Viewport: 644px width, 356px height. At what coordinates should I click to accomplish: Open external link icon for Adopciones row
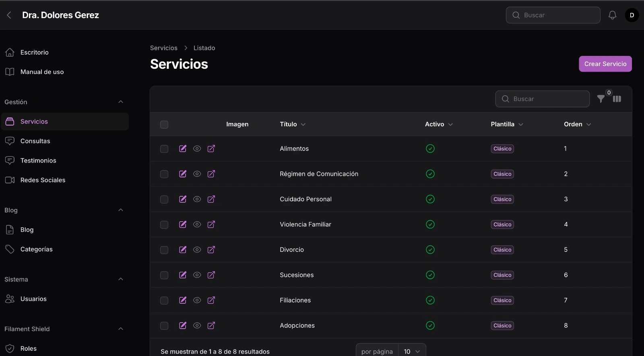211,325
